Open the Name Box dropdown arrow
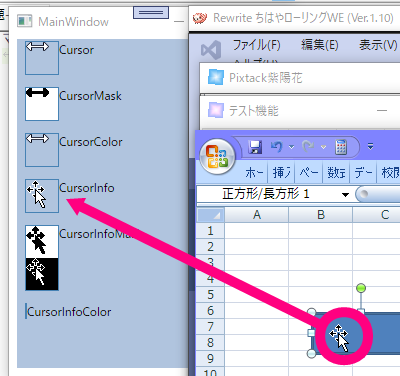The width and height of the screenshot is (400, 376). 345,195
